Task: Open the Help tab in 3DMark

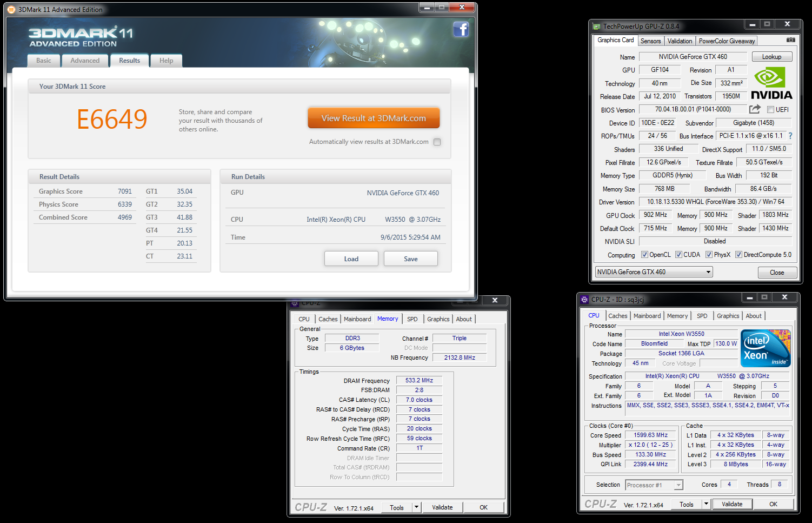Action: [x=167, y=61]
